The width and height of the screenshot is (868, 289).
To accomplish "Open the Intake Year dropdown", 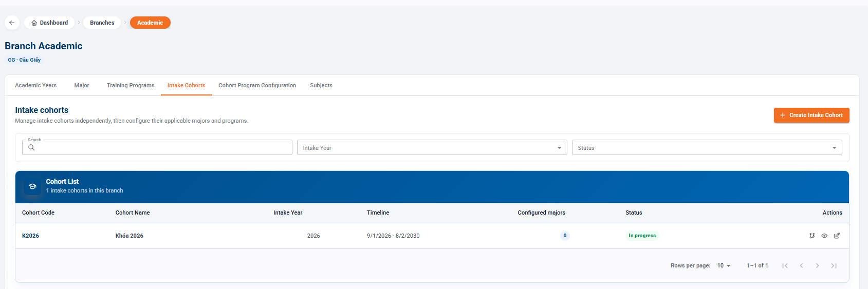I will coord(432,147).
